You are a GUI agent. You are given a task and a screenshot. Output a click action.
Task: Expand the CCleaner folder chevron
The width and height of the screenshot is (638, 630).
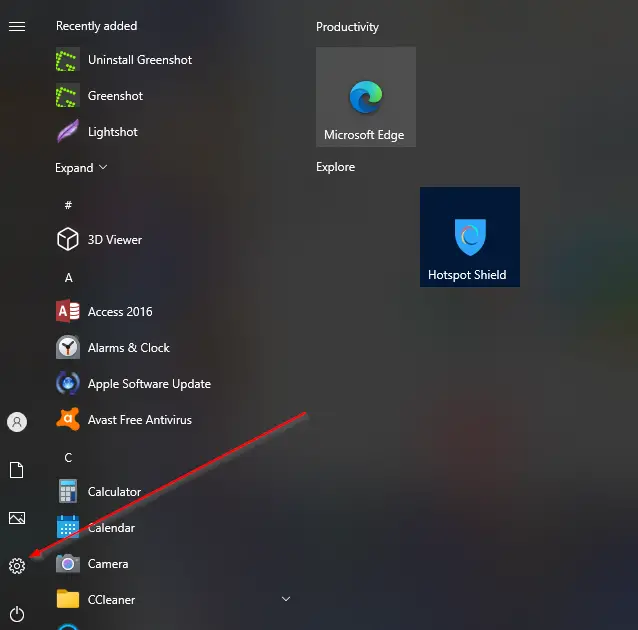point(286,599)
